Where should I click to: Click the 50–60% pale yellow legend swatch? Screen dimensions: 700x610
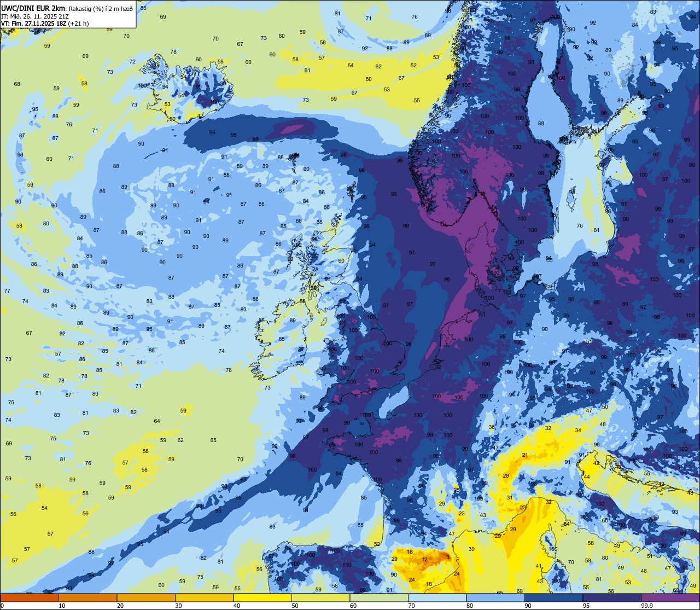pos(320,597)
